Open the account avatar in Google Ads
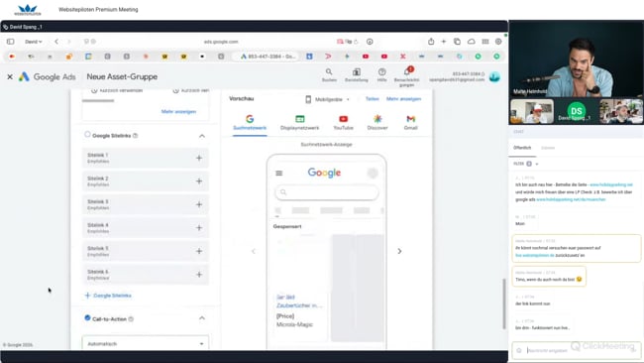 tap(494, 77)
